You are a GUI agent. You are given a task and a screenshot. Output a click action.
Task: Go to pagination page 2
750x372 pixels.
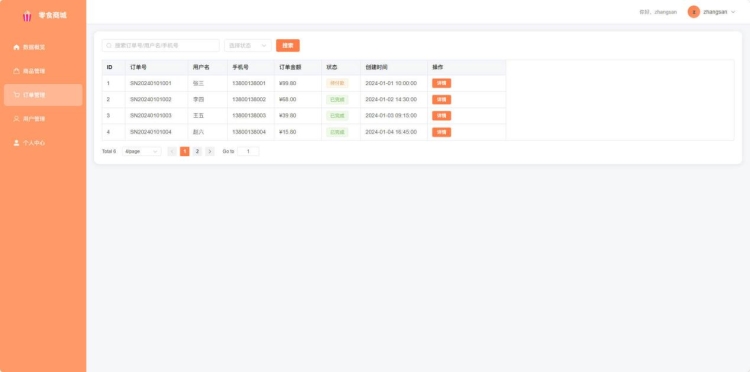pos(197,151)
